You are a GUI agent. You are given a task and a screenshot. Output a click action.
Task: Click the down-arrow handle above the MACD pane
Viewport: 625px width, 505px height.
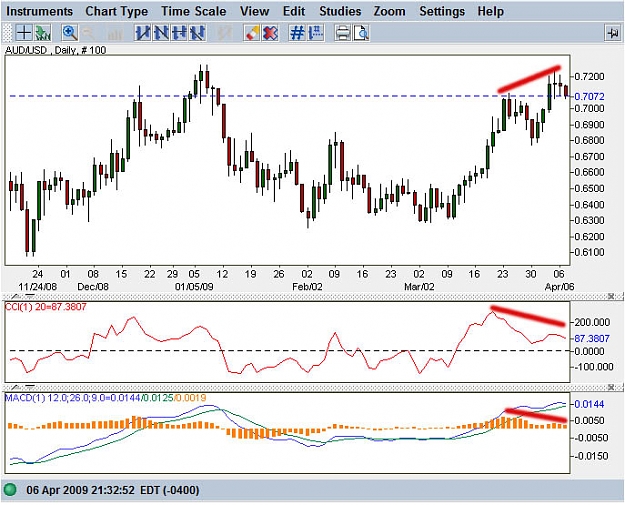[30, 387]
